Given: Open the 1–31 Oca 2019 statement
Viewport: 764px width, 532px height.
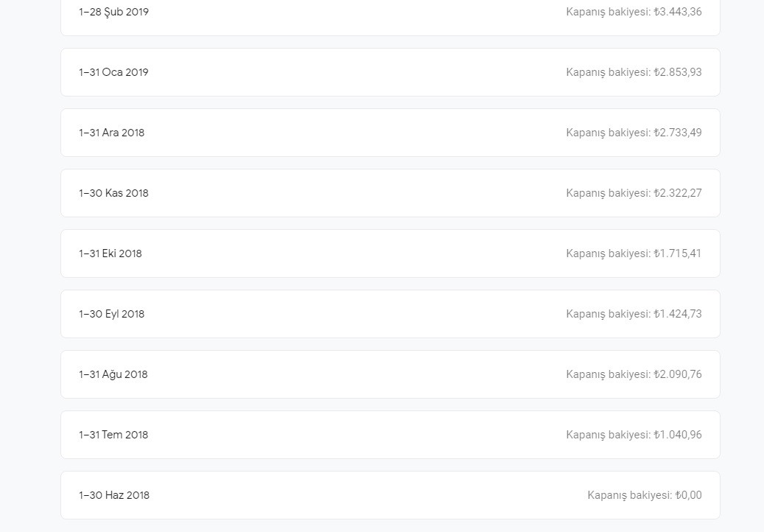Looking at the screenshot, I should point(390,72).
